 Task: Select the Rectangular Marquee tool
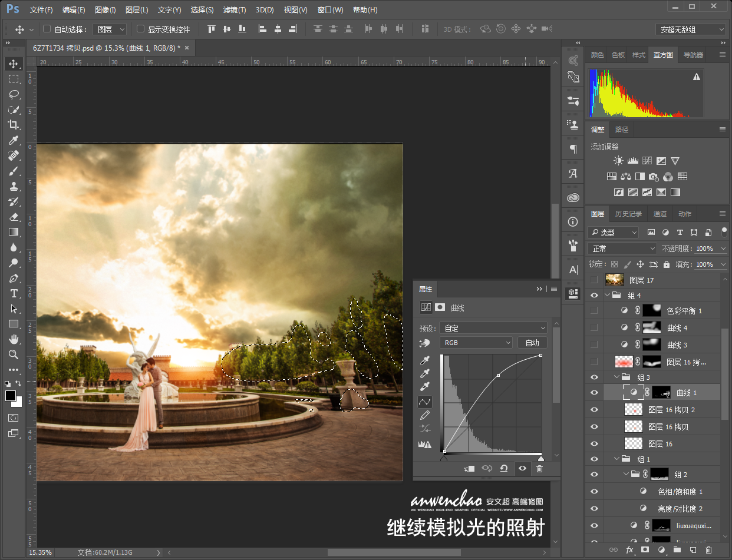(14, 79)
